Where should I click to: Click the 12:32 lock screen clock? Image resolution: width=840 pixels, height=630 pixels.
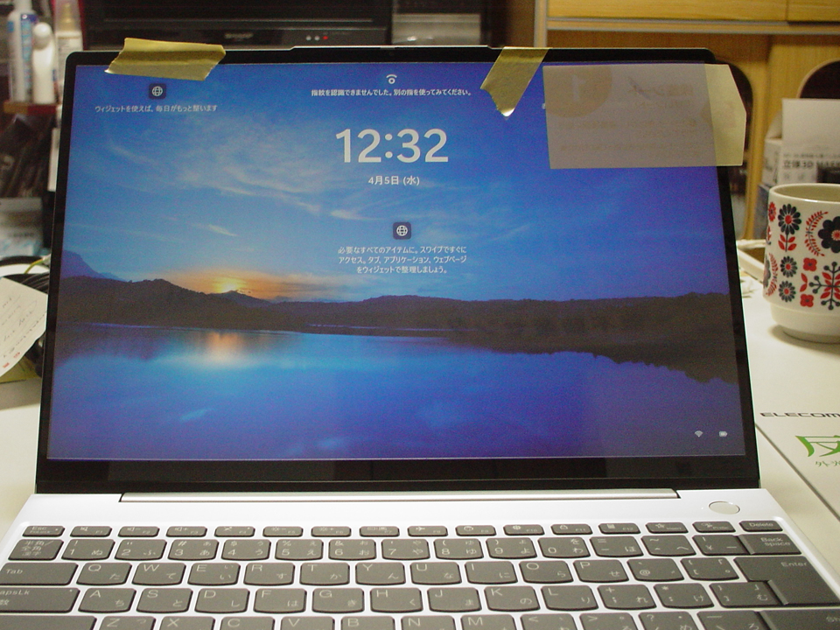tap(391, 145)
